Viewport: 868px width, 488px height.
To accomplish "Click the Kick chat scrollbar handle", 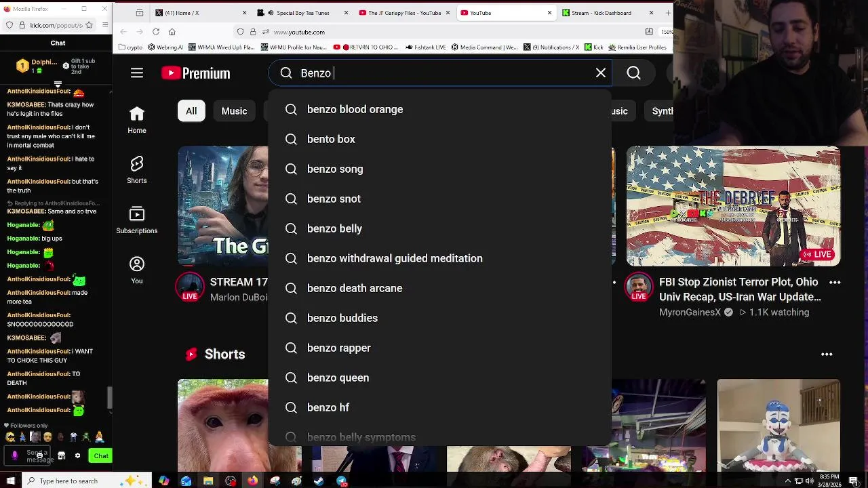I will [109, 398].
